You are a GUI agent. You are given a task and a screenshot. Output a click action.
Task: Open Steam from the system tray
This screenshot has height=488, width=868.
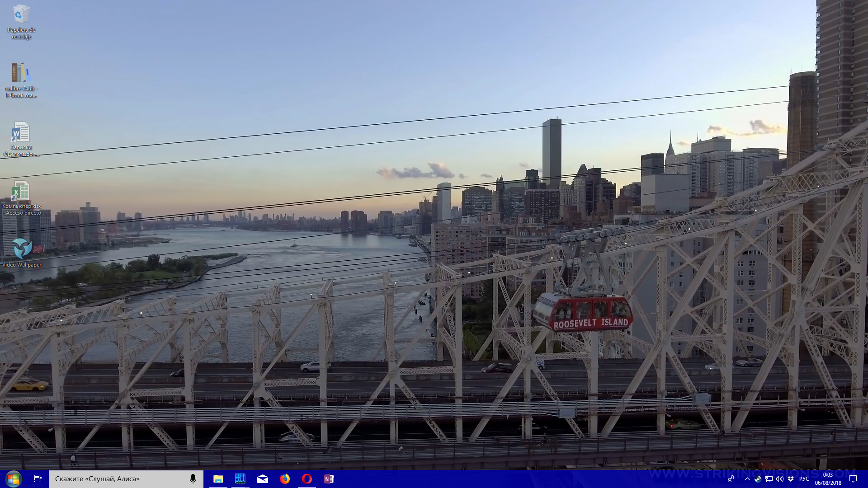coord(758,479)
